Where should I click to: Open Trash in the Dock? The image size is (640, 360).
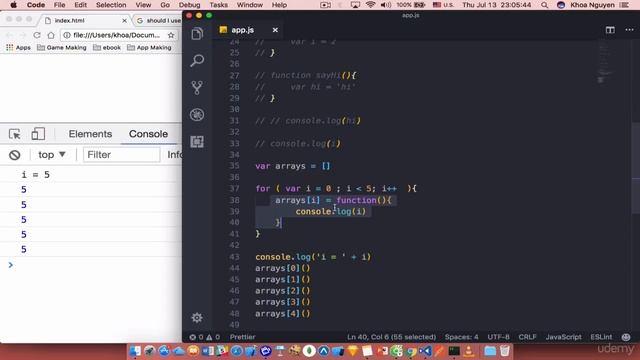coord(504,351)
